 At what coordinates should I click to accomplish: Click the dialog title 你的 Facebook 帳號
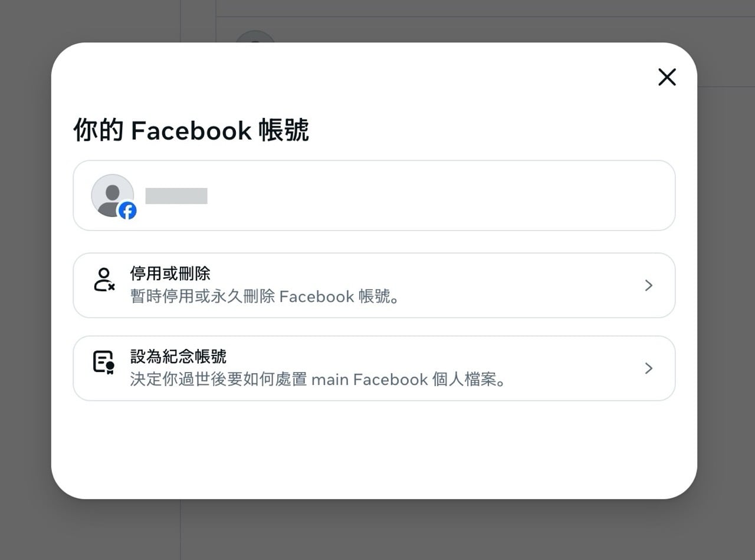coord(192,130)
